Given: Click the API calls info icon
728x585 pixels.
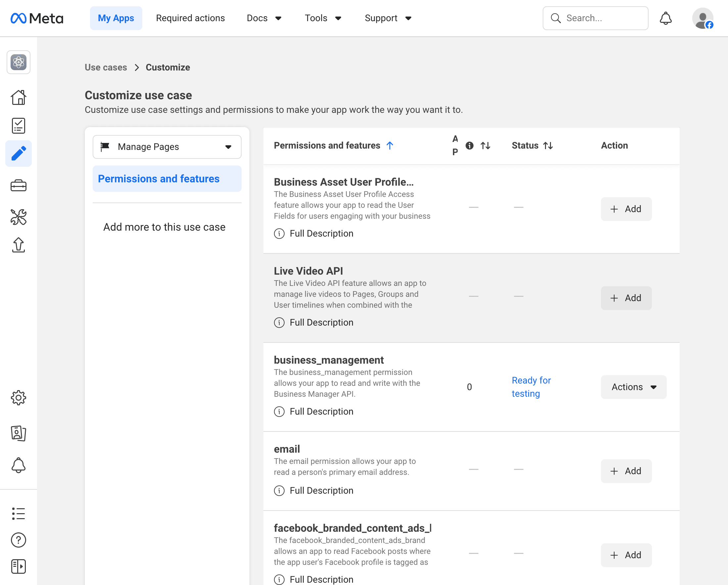Looking at the screenshot, I should (x=469, y=146).
